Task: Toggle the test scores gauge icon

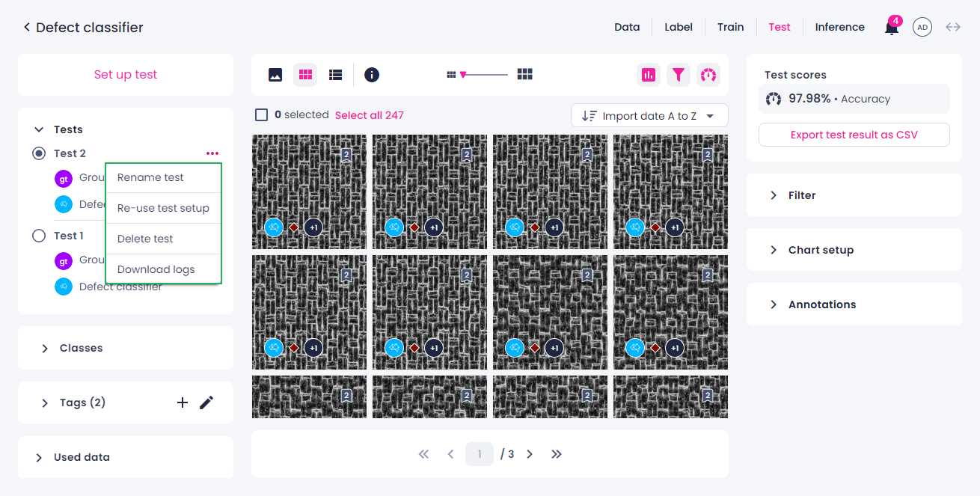Action: coord(708,75)
